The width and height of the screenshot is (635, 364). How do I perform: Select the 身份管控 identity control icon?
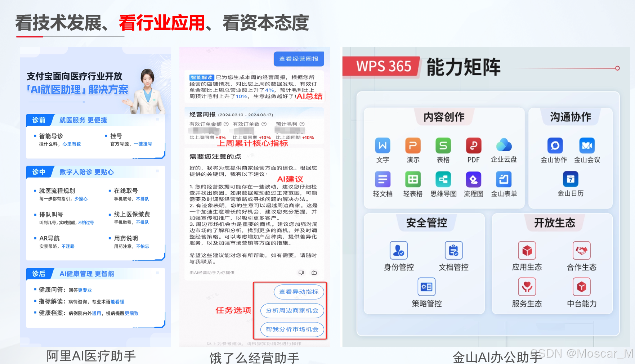398,250
